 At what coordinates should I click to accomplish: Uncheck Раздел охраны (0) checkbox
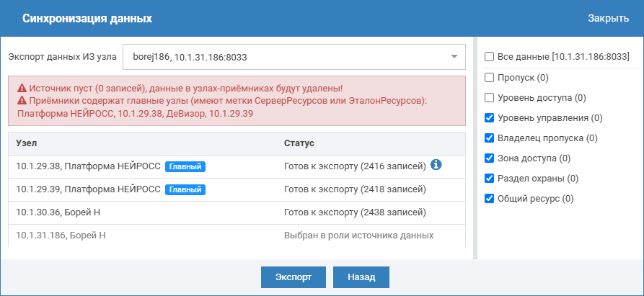pyautogui.click(x=489, y=179)
